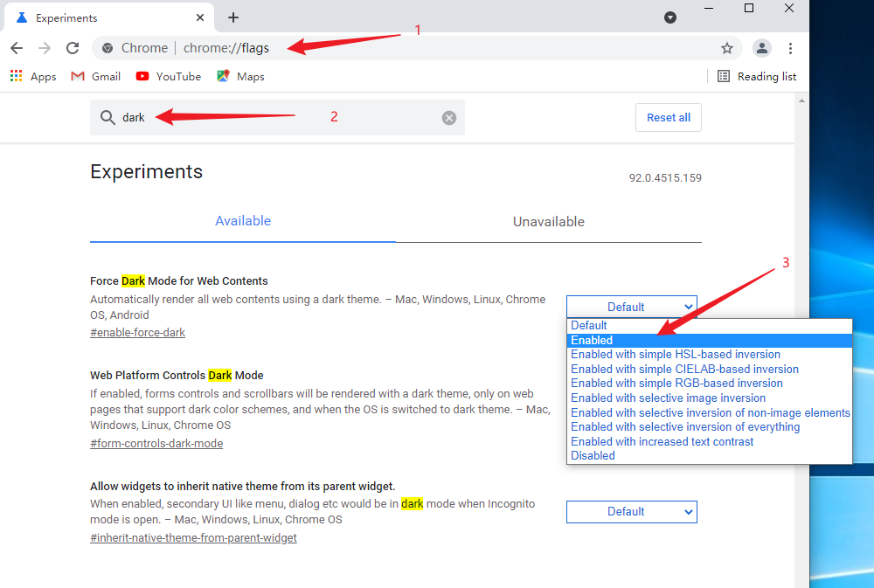
Task: Select Enabled with selective image inversion
Action: (x=710, y=398)
